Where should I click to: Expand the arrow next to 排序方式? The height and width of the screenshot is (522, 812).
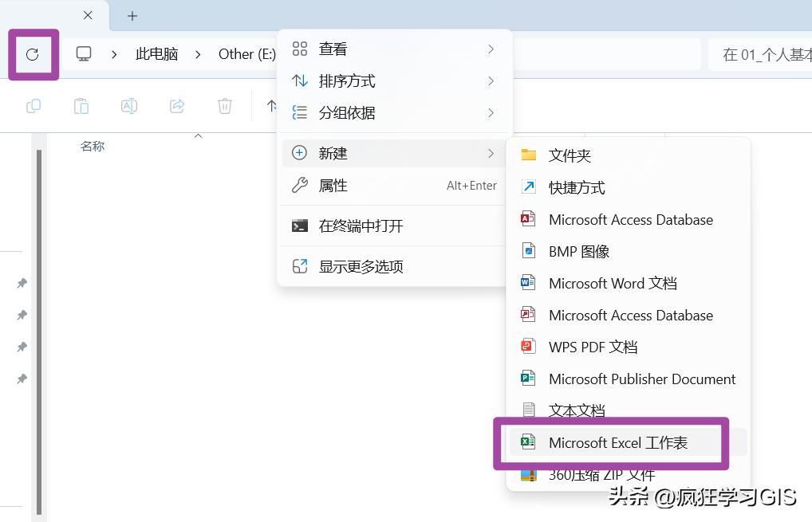click(491, 81)
